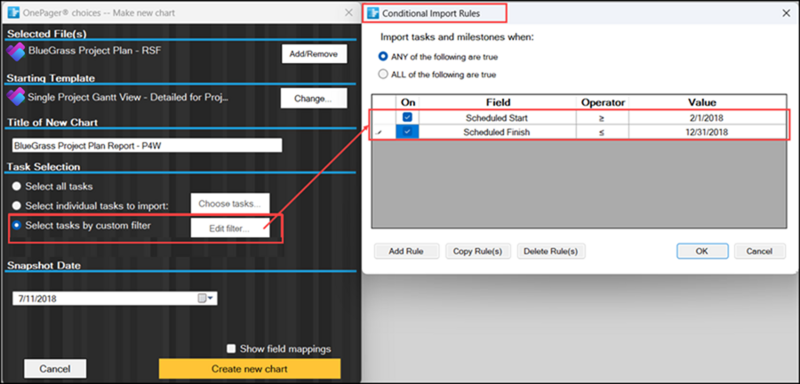This screenshot has height=384, width=800.
Task: Enable Show field mappings checkbox
Action: 231,349
